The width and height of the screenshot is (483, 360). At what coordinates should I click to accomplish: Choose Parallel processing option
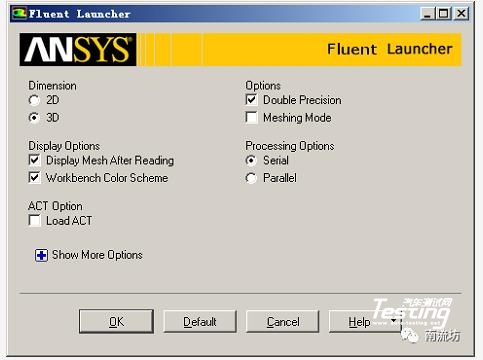251,178
